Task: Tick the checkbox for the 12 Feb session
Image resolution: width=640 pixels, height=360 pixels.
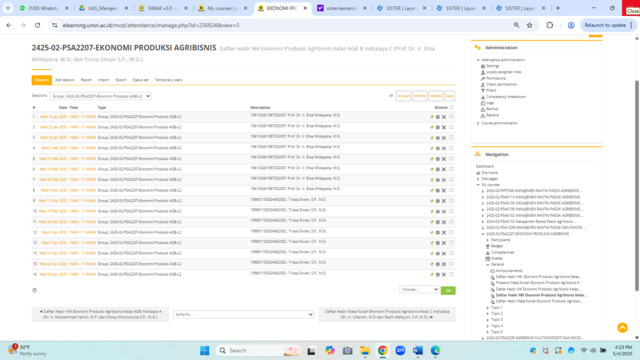Action: [x=451, y=158]
